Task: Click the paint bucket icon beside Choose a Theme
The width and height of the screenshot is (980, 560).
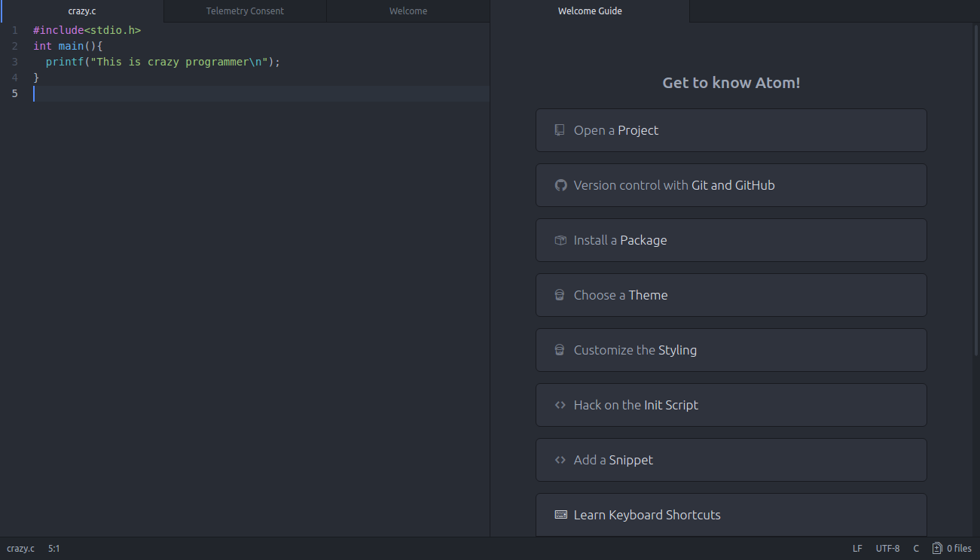Action: pyautogui.click(x=560, y=295)
